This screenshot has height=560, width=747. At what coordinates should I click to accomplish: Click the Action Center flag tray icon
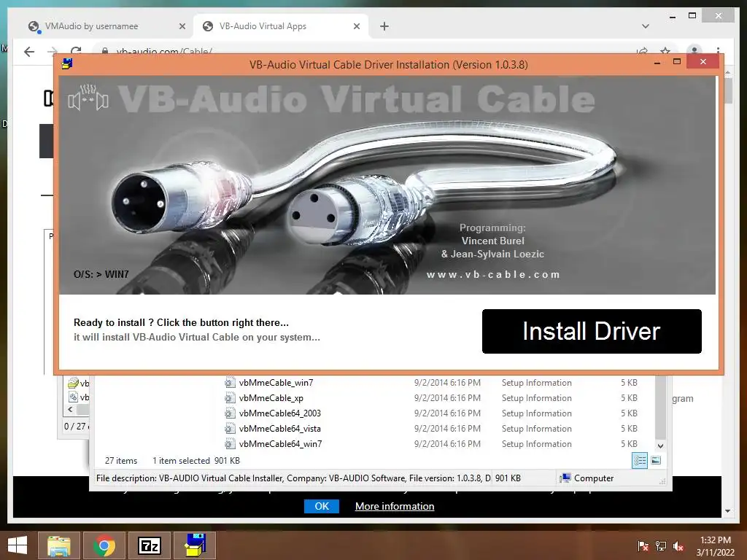pyautogui.click(x=643, y=546)
